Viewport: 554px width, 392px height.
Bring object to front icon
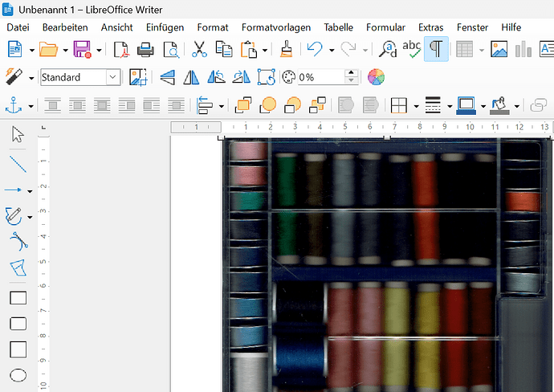(x=243, y=105)
